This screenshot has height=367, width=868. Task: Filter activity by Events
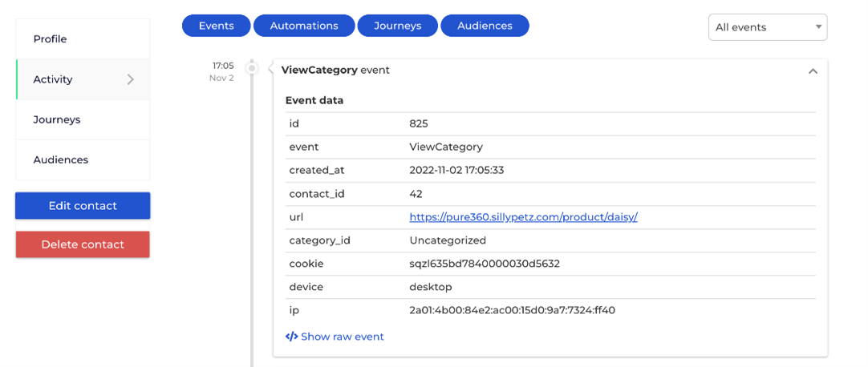click(216, 26)
